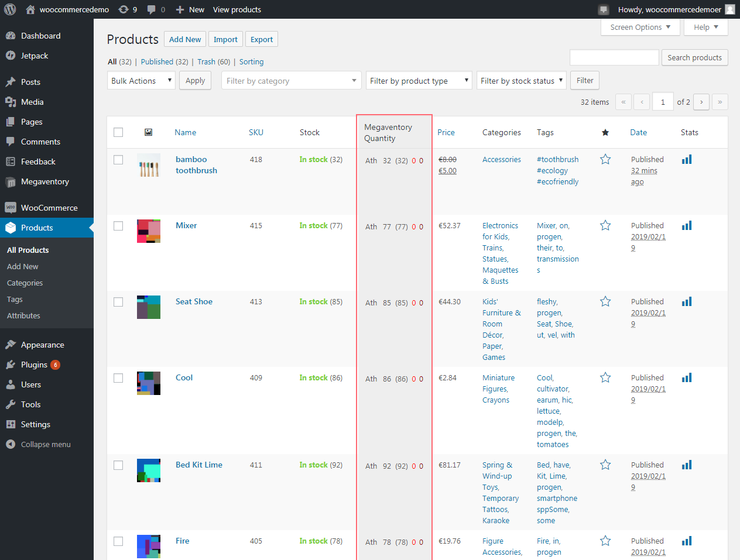Star the Seat Shoe product as featured
The width and height of the screenshot is (740, 560).
tap(605, 301)
